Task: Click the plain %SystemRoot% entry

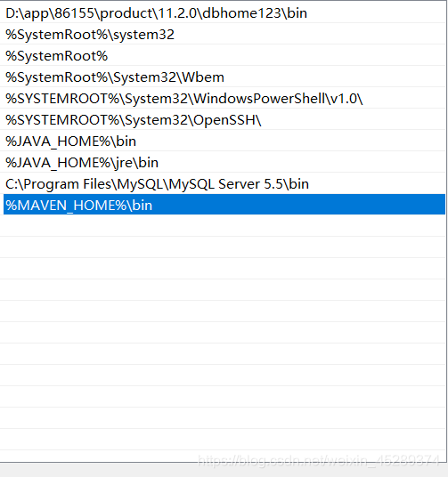Action: 224,56
